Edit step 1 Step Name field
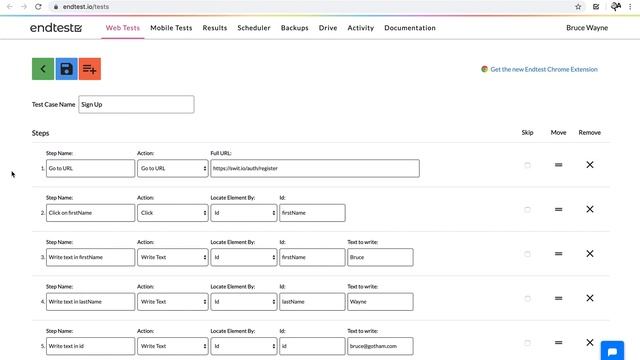640x360 pixels. (90, 168)
